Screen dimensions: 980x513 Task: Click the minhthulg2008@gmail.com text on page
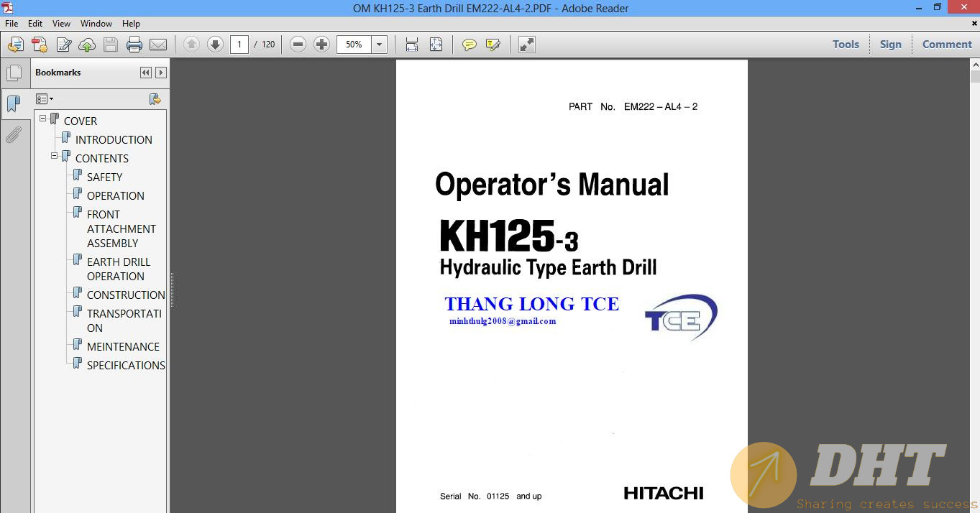click(x=503, y=321)
